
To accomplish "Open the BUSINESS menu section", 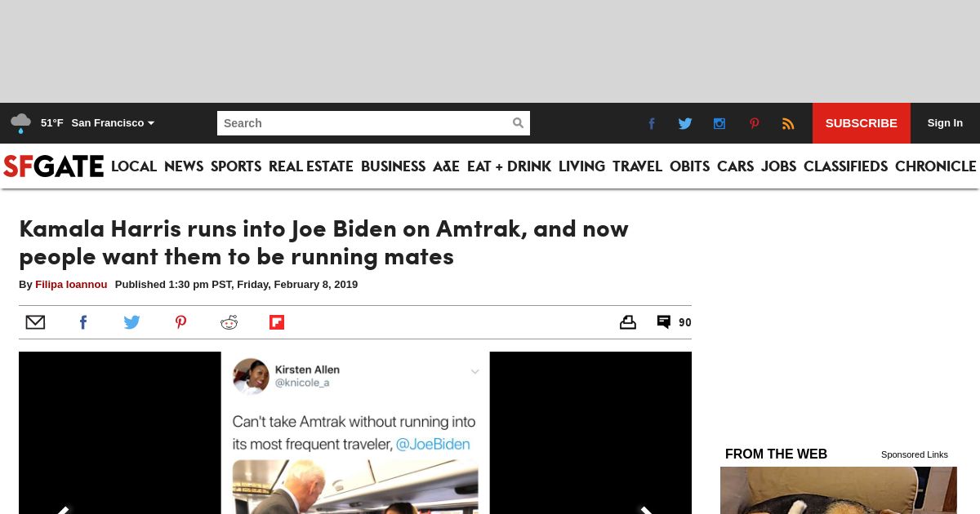I will pos(393,166).
